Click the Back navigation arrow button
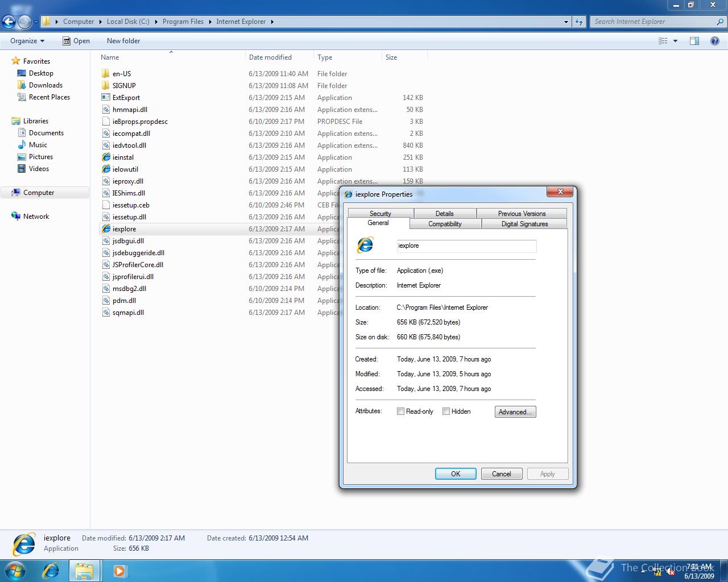This screenshot has height=582, width=728. pos(9,22)
